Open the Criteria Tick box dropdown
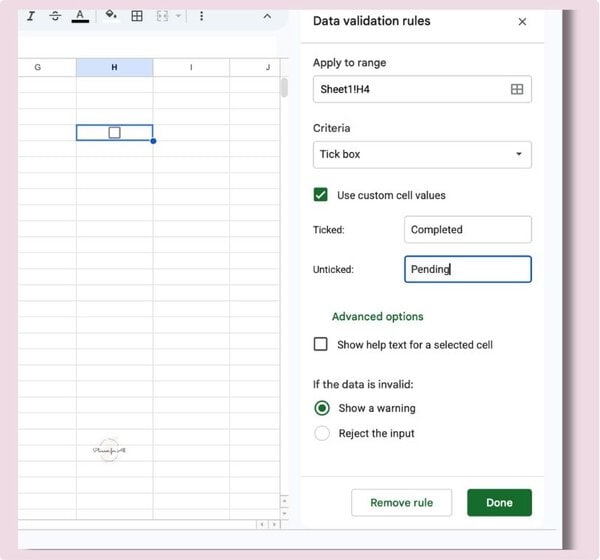 (422, 155)
